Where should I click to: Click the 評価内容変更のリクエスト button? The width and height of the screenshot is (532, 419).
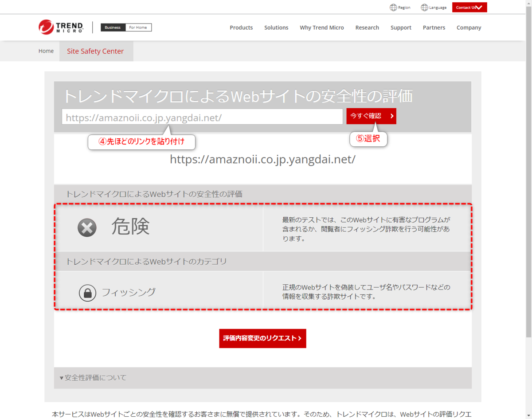click(x=262, y=338)
